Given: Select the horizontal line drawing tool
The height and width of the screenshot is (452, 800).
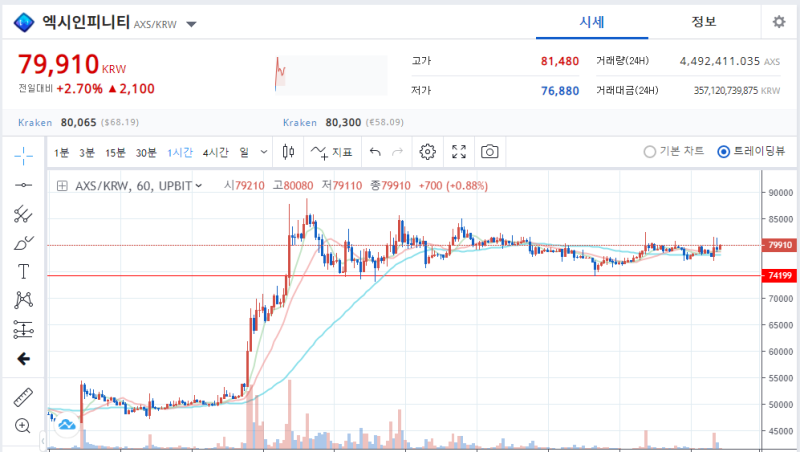Looking at the screenshot, I should click(23, 185).
